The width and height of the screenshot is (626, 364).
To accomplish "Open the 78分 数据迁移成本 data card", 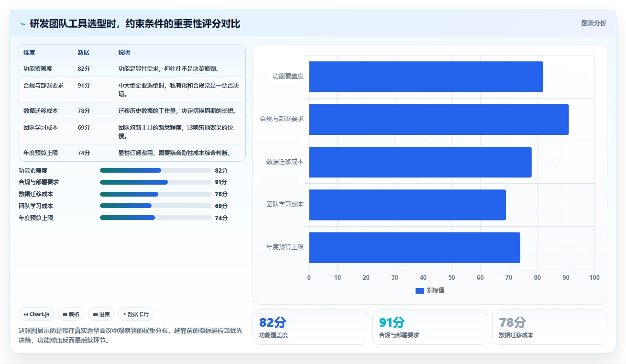I will (549, 327).
